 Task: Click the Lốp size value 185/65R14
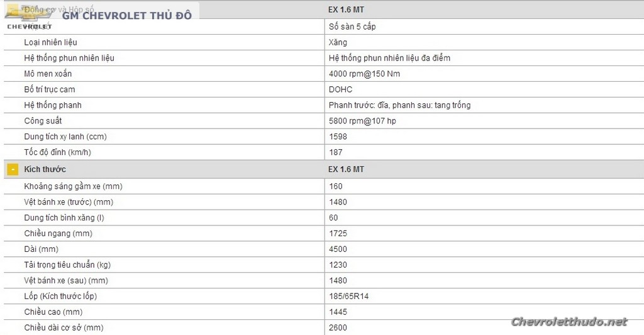[348, 297]
